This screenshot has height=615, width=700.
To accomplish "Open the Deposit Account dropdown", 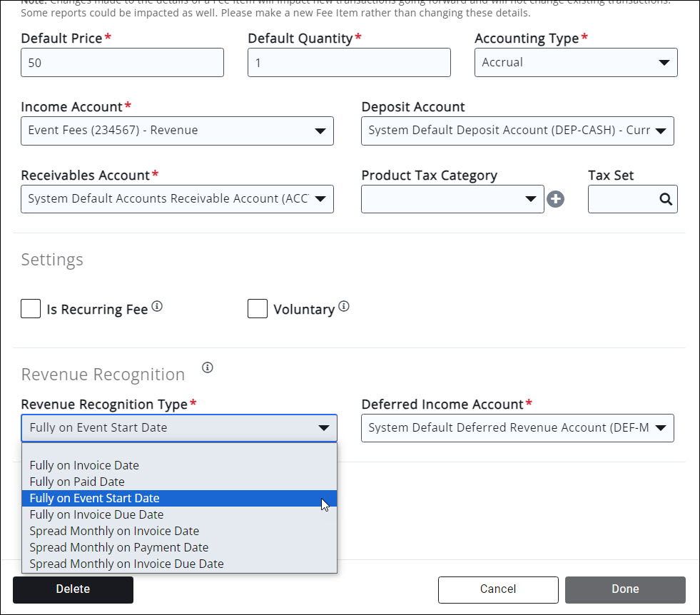I will click(x=517, y=131).
